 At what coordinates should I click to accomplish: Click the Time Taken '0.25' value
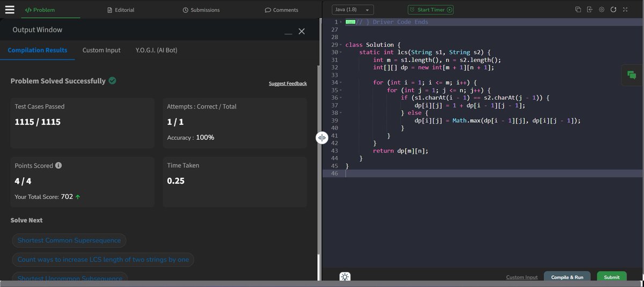[x=175, y=181]
